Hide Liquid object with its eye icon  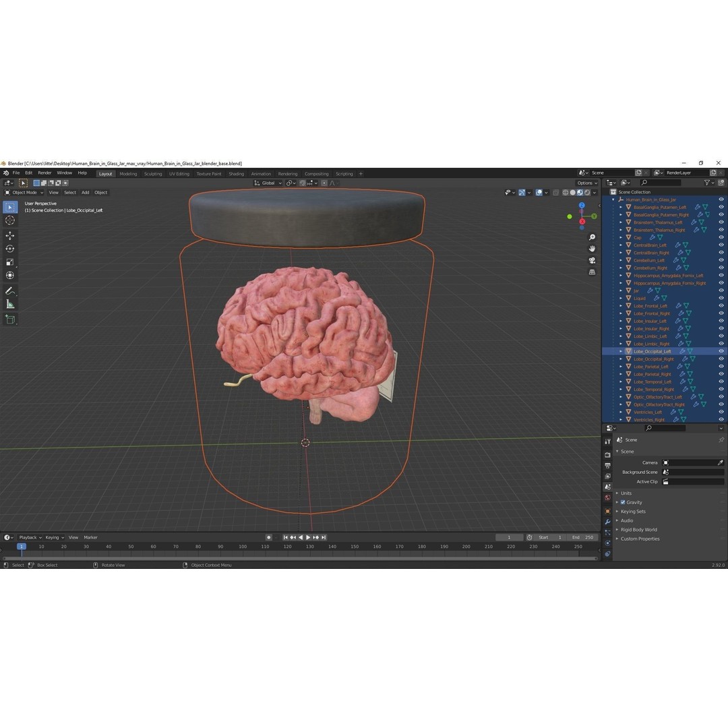tap(721, 298)
